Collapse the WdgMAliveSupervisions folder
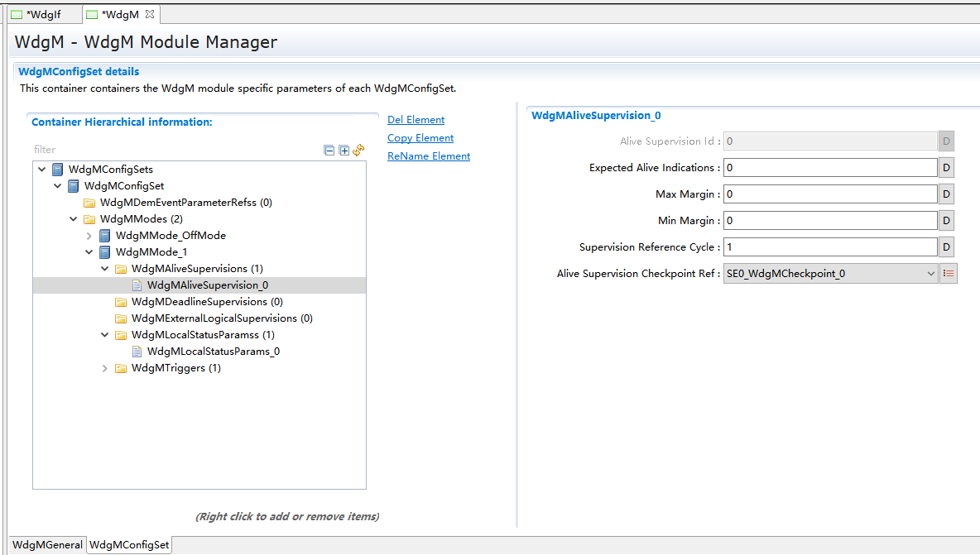 105,269
